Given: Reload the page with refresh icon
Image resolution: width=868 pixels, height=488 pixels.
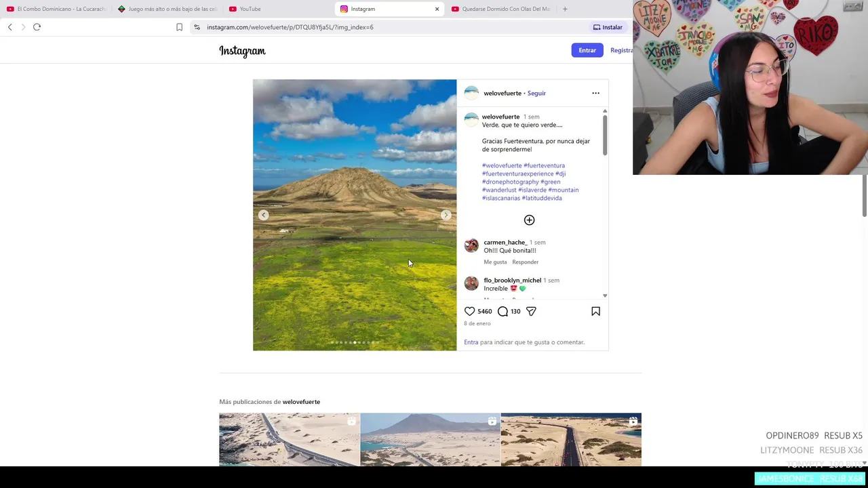Looking at the screenshot, I should pyautogui.click(x=37, y=27).
